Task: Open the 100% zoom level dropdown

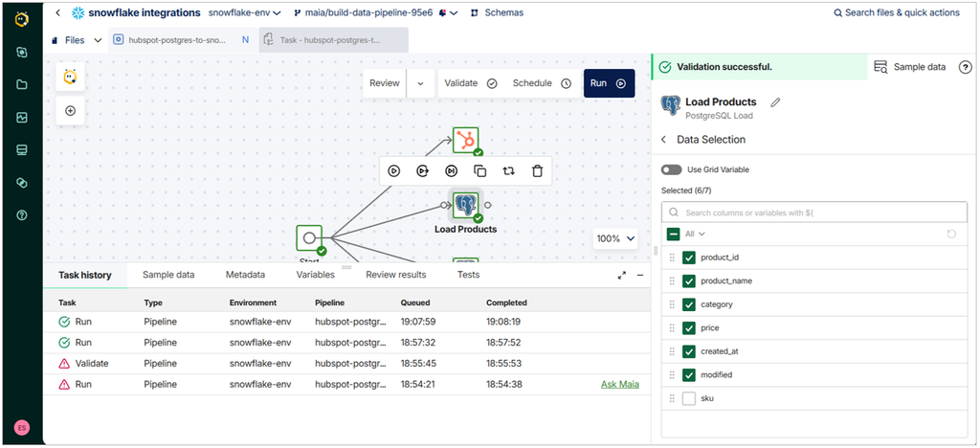Action: pyautogui.click(x=615, y=238)
